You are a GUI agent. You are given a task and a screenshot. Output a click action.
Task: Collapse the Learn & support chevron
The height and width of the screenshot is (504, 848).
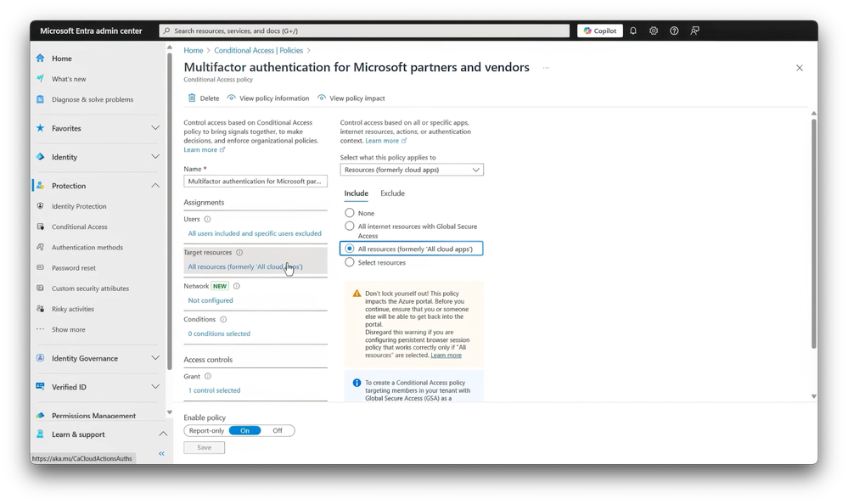(163, 434)
